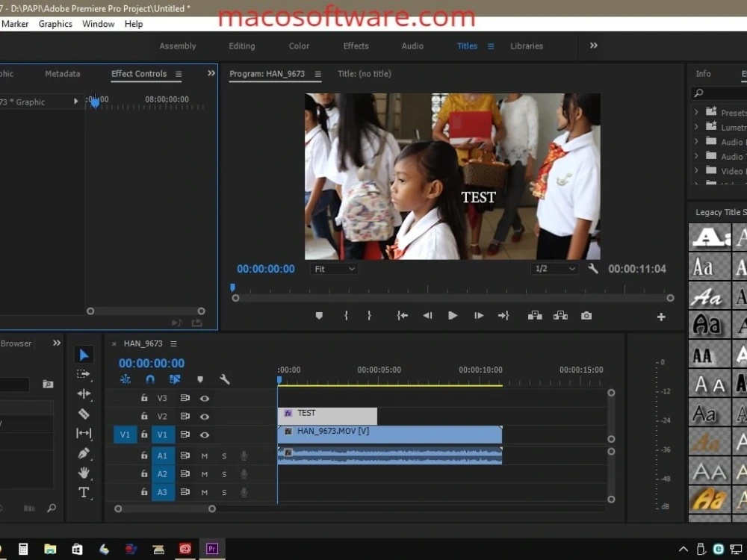Click the Extract button
Screen dimensions: 747x560
[x=560, y=316]
